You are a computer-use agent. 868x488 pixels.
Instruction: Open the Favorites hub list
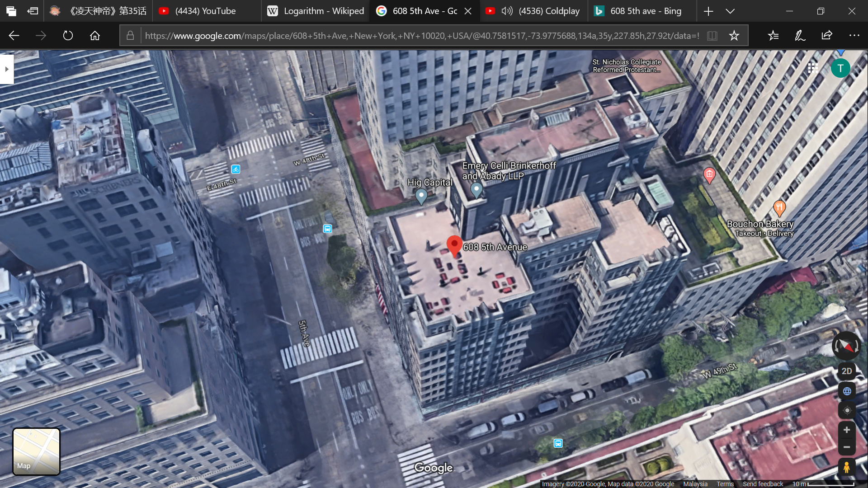click(773, 36)
